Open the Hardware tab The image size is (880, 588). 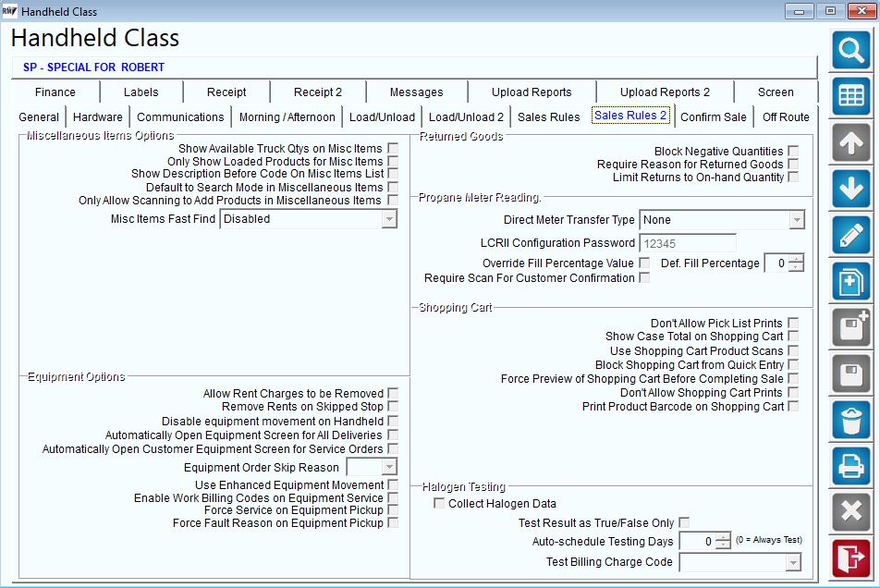98,116
